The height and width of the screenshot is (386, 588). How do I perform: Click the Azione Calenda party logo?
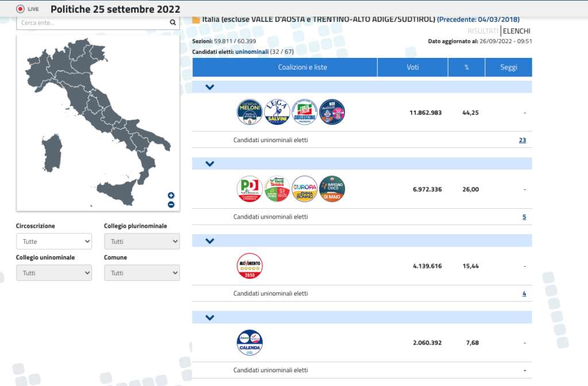click(250, 342)
